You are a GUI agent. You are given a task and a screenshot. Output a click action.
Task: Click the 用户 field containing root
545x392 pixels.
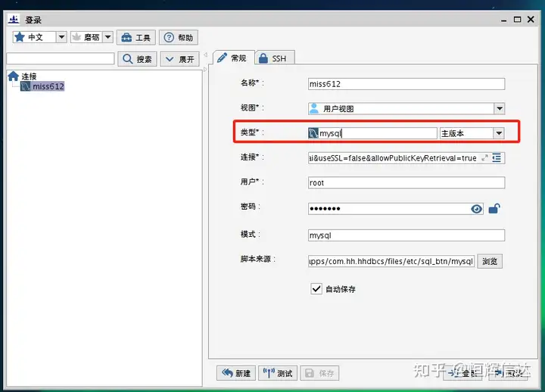[x=406, y=183]
